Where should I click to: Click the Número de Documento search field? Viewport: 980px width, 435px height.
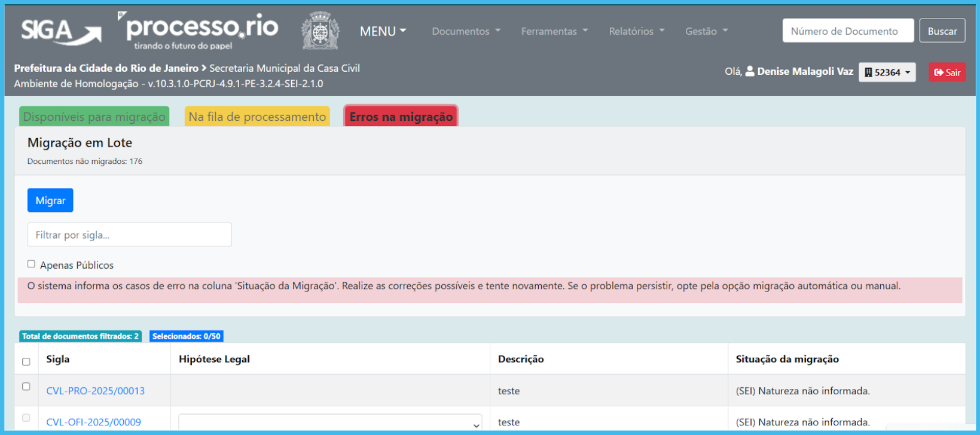[847, 31]
